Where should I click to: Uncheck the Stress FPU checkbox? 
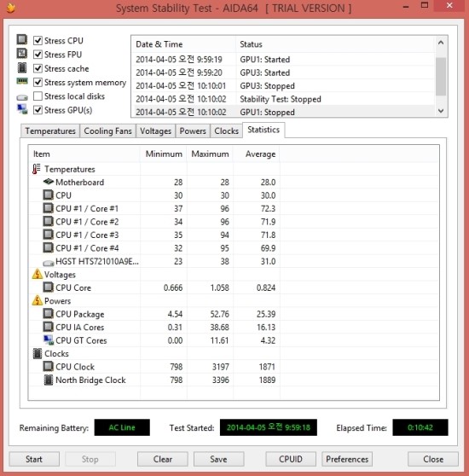[x=38, y=55]
